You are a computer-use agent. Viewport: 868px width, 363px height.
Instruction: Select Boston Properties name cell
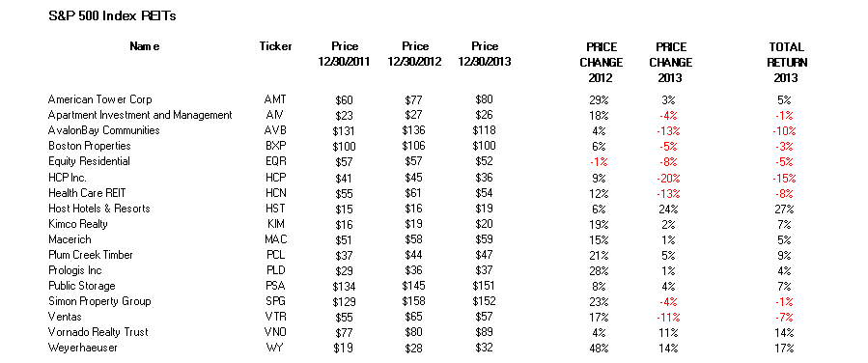(x=90, y=146)
